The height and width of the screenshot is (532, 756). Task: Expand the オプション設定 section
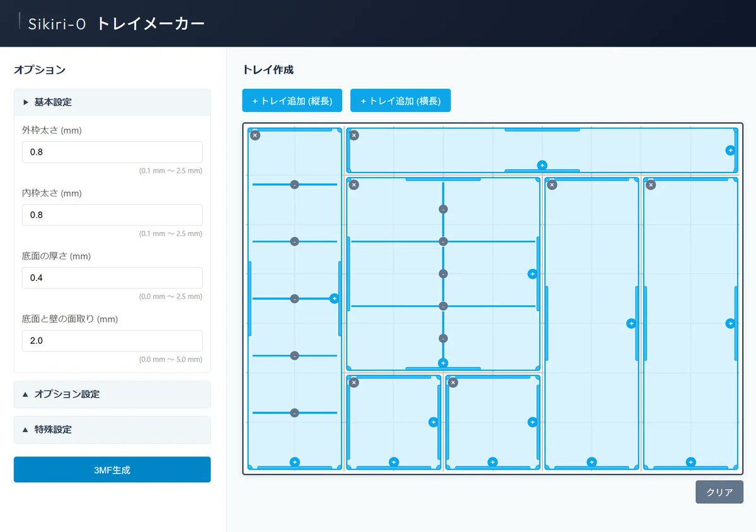pos(112,394)
